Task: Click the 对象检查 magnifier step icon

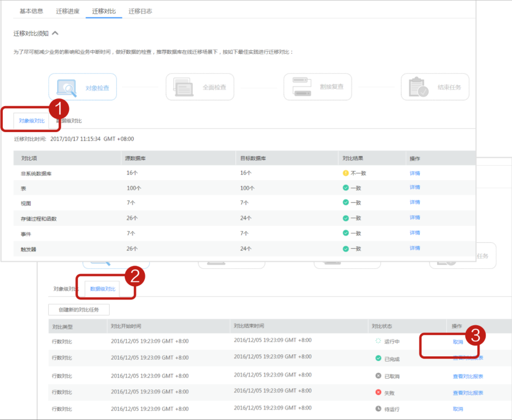Action: point(67,87)
